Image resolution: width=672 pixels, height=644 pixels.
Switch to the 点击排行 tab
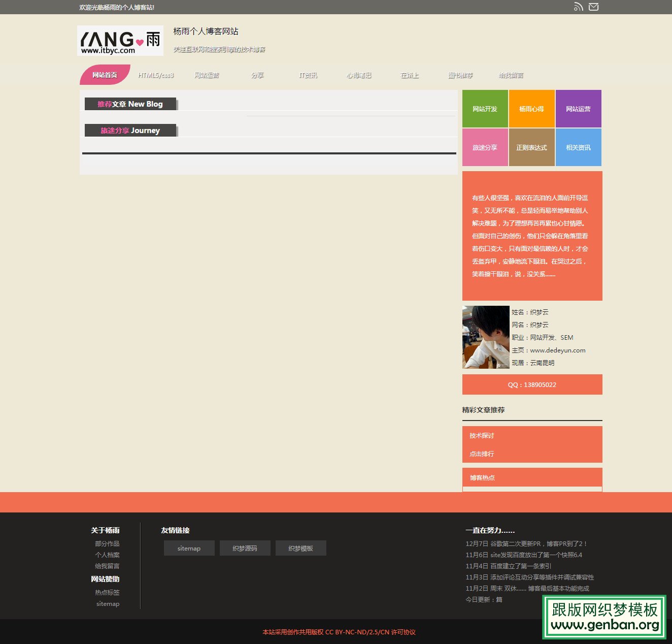point(482,454)
